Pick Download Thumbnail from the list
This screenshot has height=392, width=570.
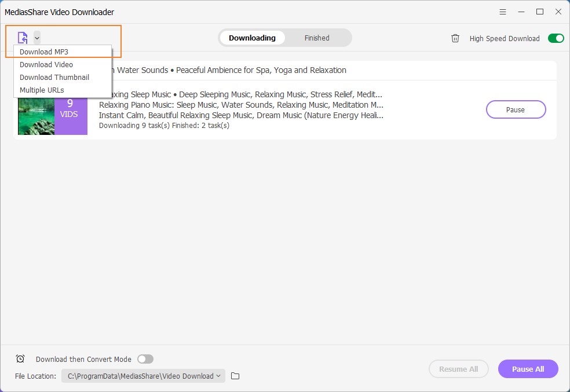(54, 78)
